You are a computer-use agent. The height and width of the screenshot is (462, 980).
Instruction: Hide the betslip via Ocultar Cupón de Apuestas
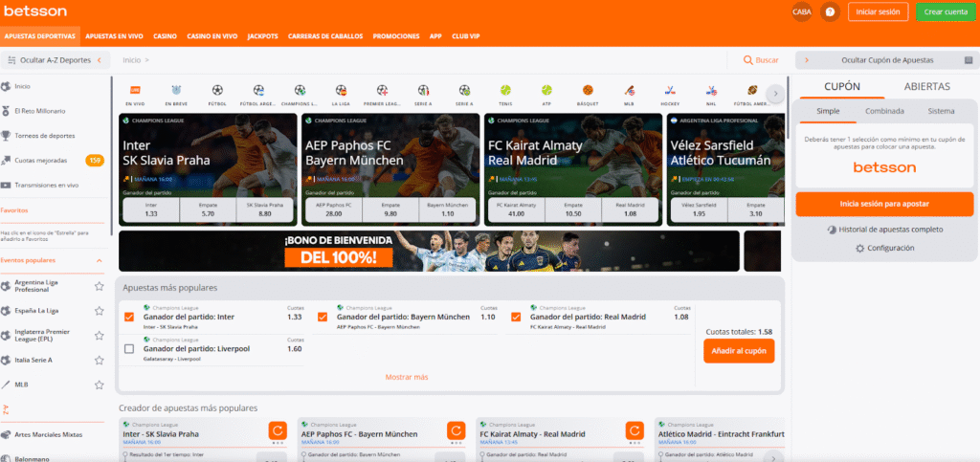click(887, 60)
